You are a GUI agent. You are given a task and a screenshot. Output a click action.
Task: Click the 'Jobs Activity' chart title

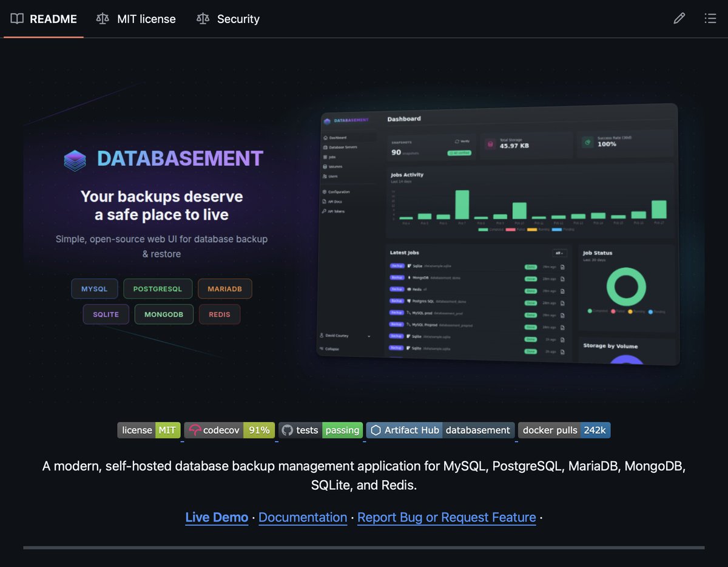(407, 175)
